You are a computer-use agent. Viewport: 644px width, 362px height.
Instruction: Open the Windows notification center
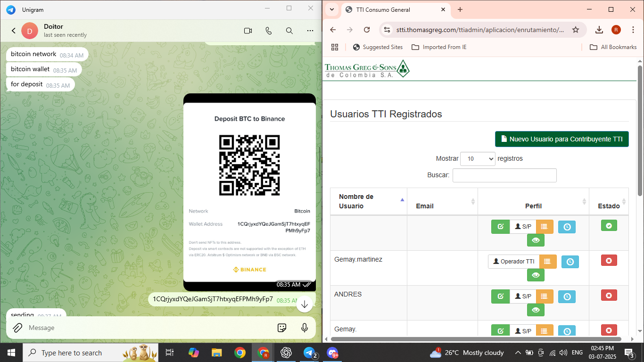[629, 353]
